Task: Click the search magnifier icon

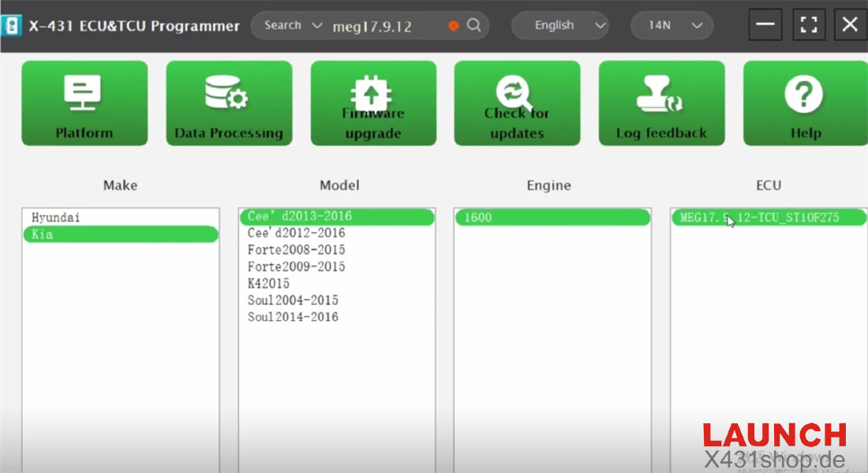Action: (473, 25)
